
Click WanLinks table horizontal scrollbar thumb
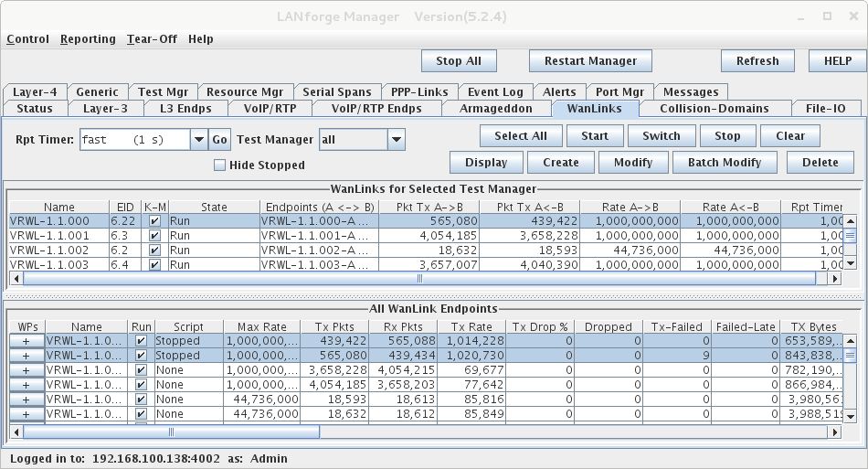419,279
